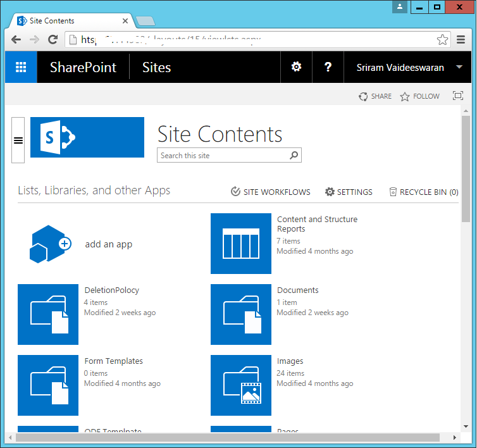
Task: Follow this site with the FOLLOW star
Action: tap(420, 96)
